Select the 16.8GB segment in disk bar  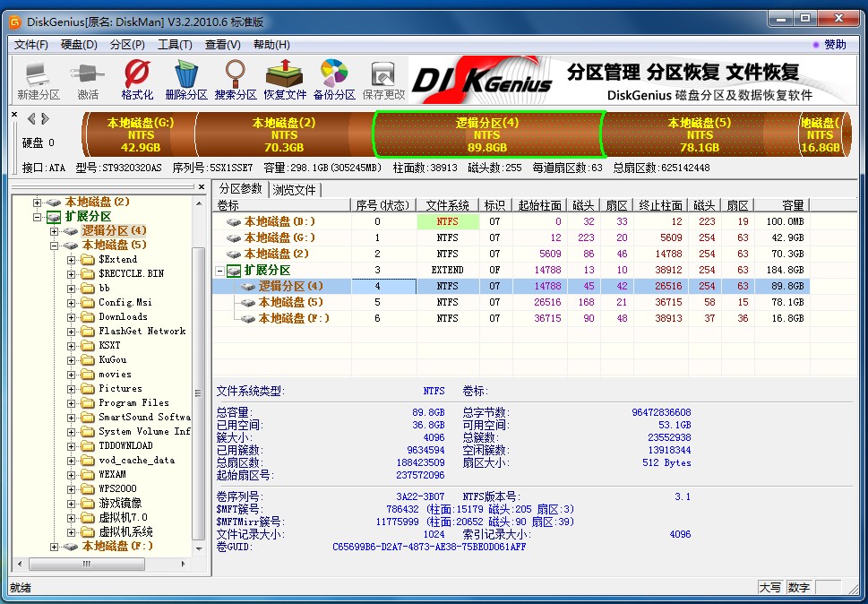[821, 134]
